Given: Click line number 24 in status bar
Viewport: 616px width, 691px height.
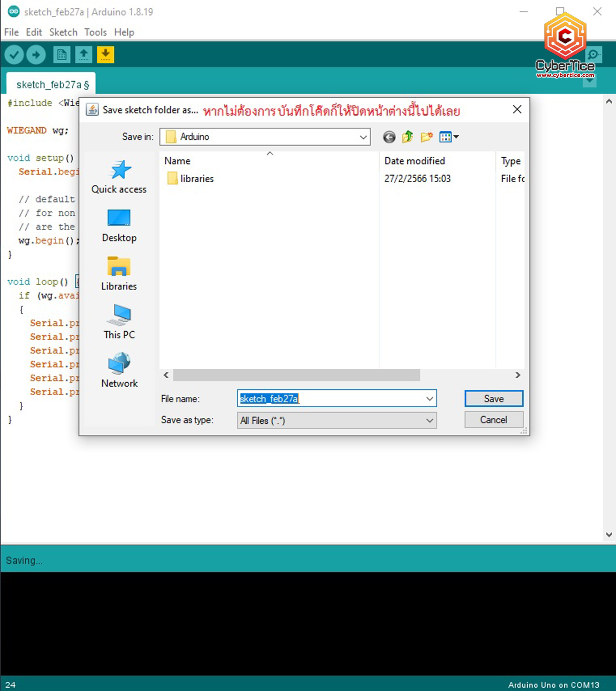Looking at the screenshot, I should tap(11, 685).
